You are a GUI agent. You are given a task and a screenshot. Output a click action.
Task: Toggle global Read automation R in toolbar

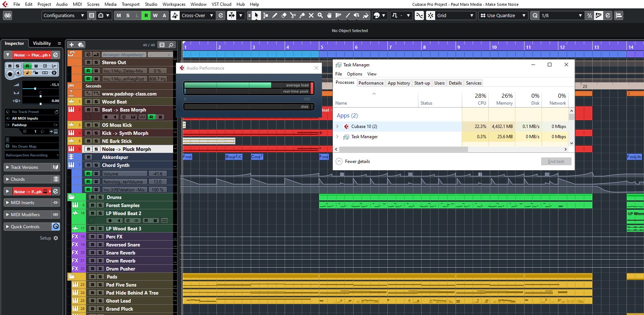146,15
